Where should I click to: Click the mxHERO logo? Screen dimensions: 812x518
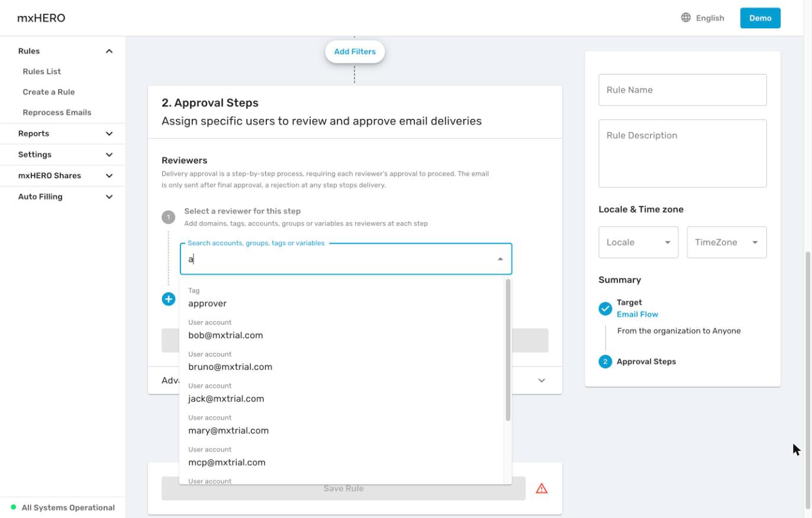(41, 18)
